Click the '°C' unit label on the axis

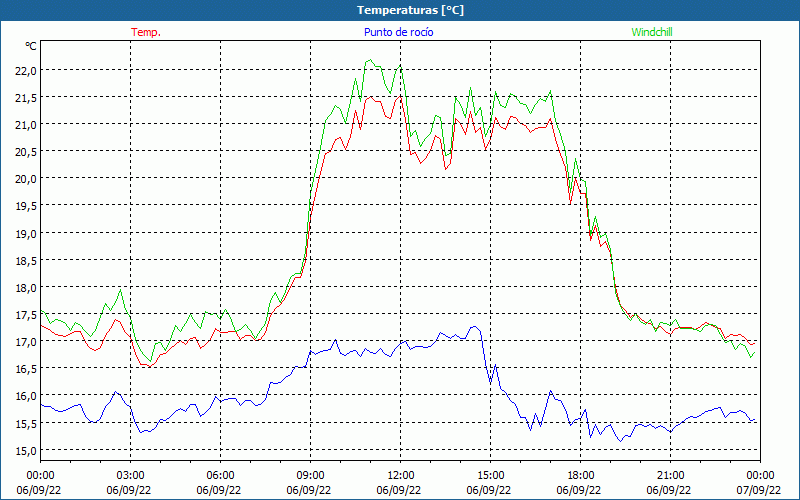(x=31, y=46)
